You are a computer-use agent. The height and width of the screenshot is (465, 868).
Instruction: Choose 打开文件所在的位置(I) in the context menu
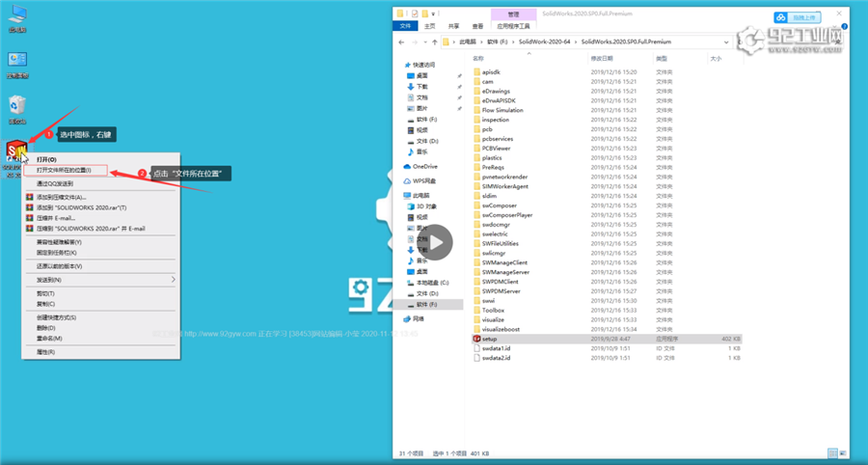point(66,171)
